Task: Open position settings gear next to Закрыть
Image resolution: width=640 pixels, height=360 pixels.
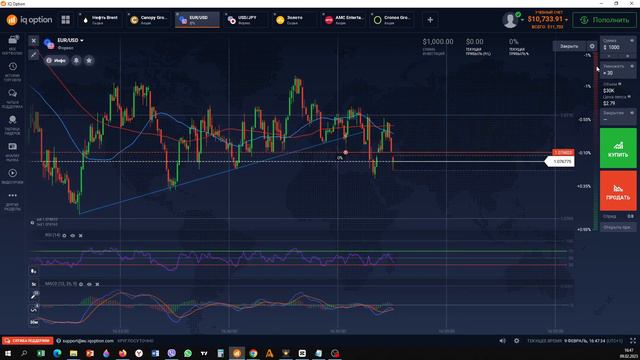Action: 592,46
